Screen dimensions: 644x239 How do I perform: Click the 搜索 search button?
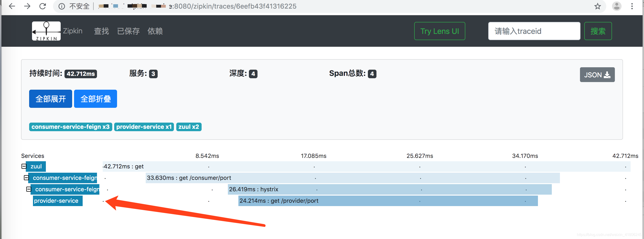tap(598, 31)
